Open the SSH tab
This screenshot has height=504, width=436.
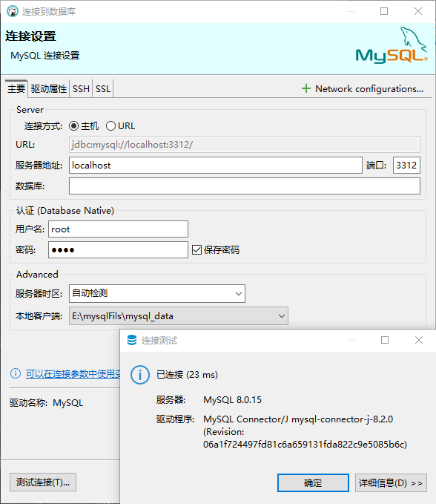coord(81,89)
